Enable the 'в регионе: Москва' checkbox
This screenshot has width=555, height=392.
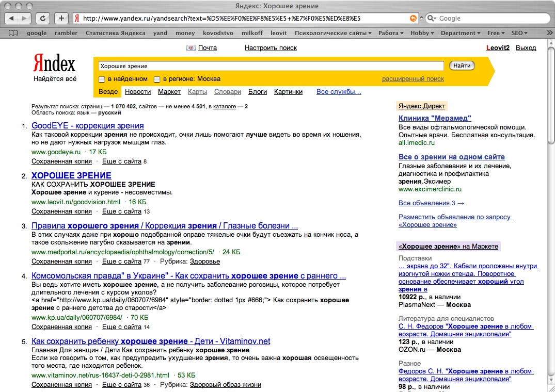[157, 79]
